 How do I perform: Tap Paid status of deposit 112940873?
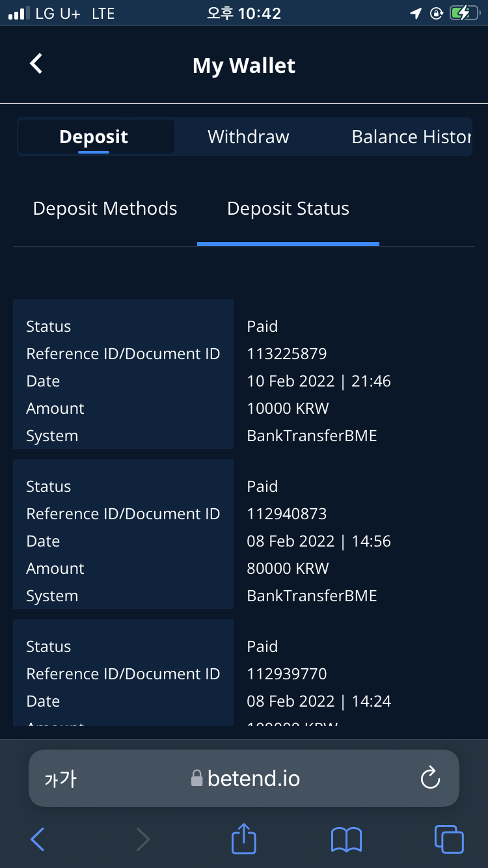pyautogui.click(x=262, y=487)
